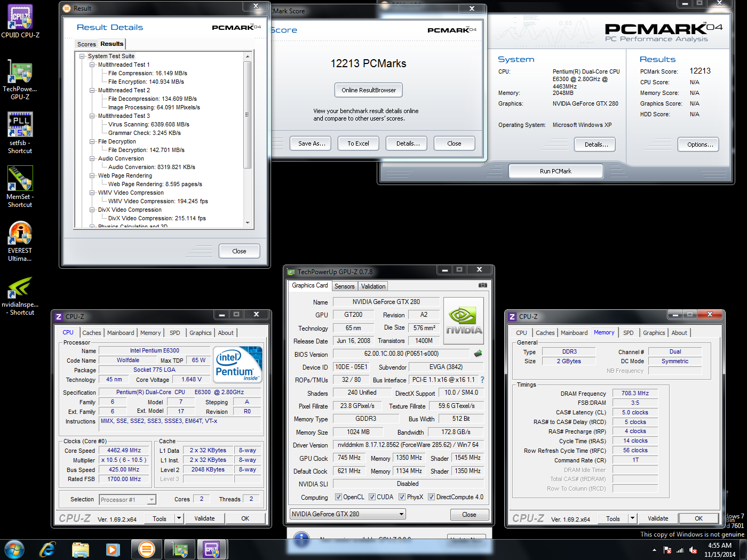Collapse the Multithreaded Test 2 node

tap(92, 90)
